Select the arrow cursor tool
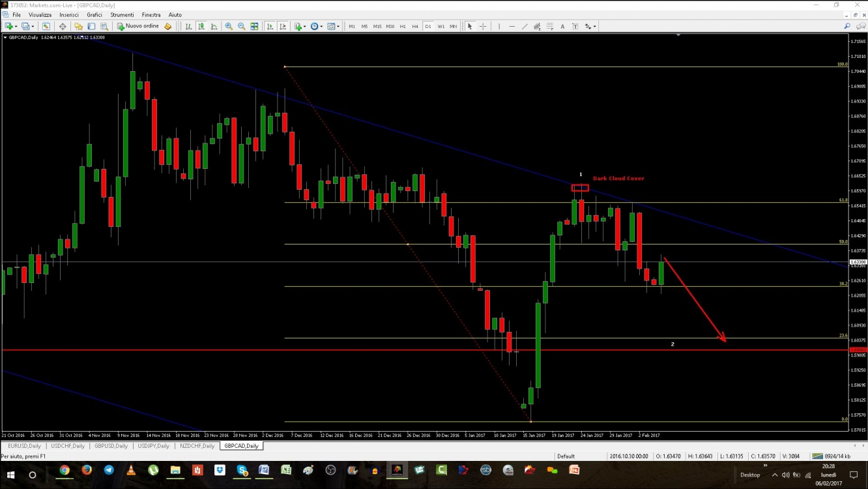Viewport: 868px width, 489px height. [470, 26]
